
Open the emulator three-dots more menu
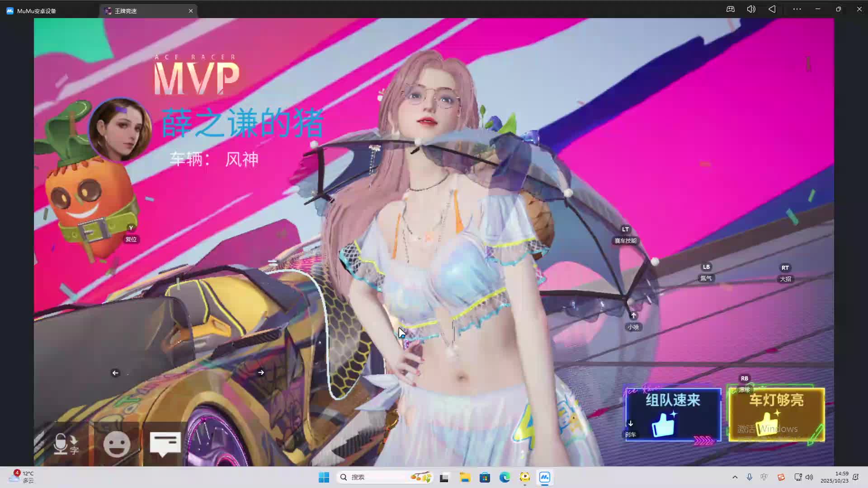[797, 9]
